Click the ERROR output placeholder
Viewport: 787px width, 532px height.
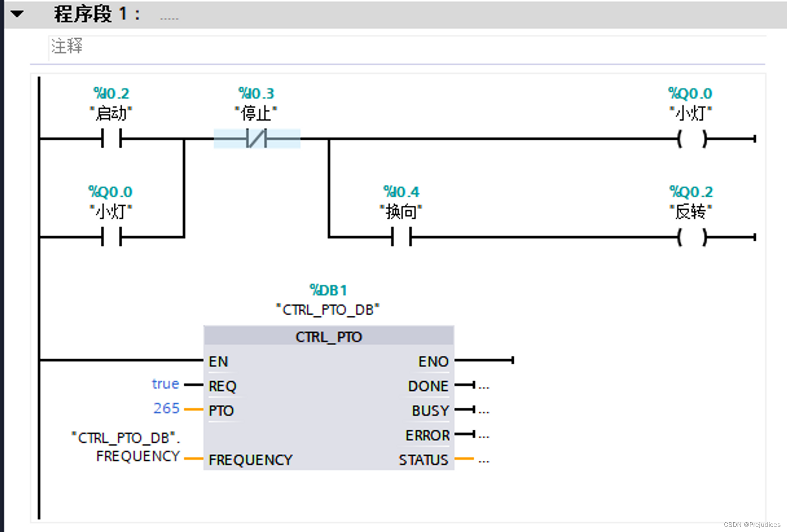click(484, 436)
